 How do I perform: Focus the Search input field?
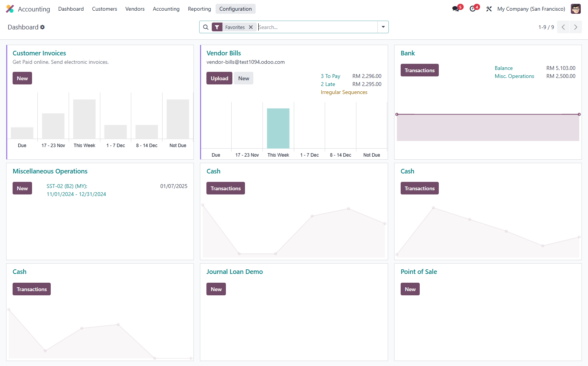click(317, 27)
